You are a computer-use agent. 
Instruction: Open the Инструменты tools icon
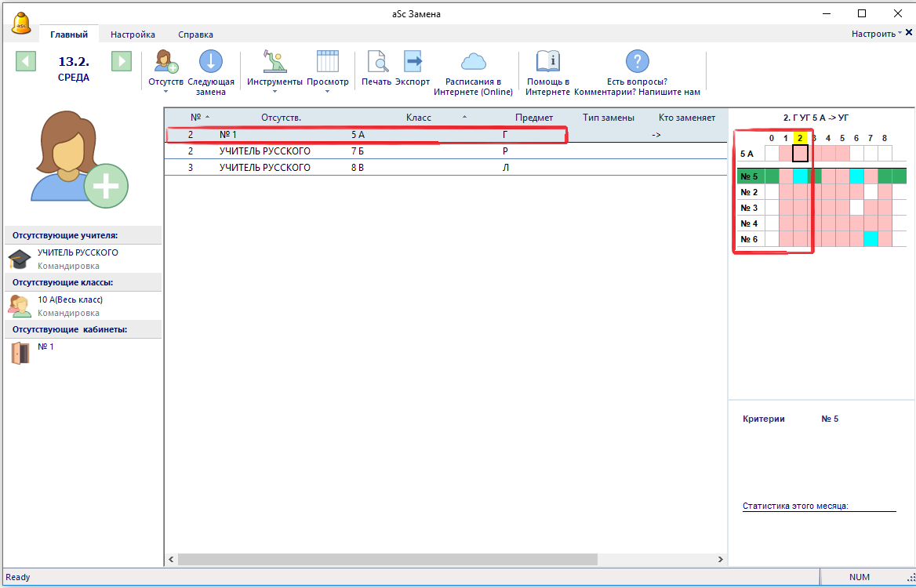pos(274,62)
